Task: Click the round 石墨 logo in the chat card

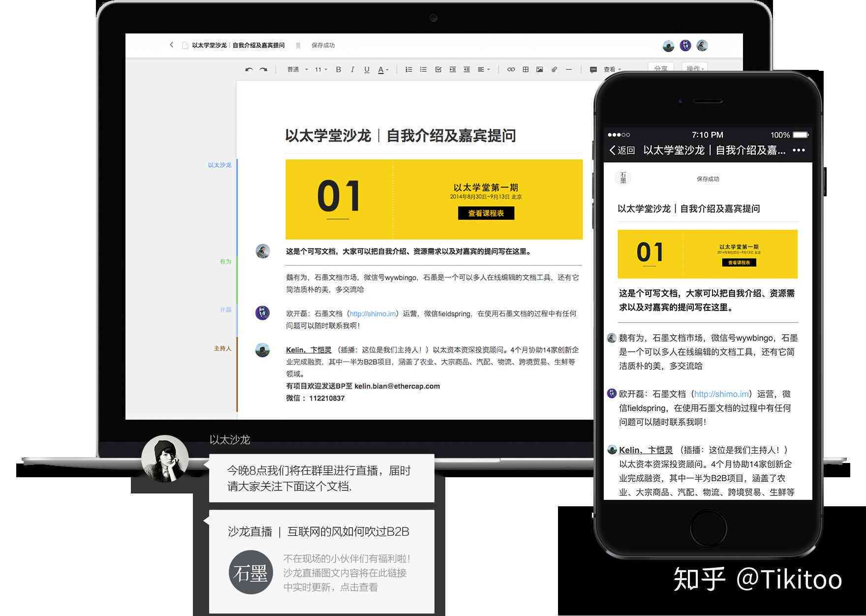Action: click(x=251, y=572)
